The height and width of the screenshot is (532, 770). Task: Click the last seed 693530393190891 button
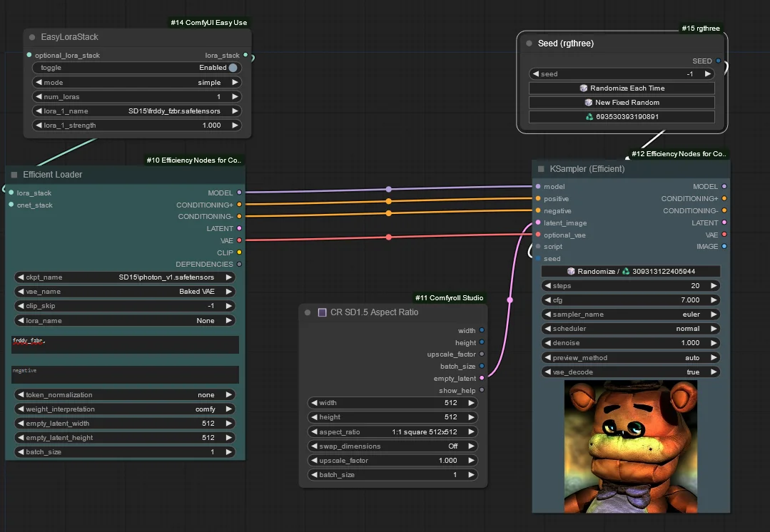point(622,117)
